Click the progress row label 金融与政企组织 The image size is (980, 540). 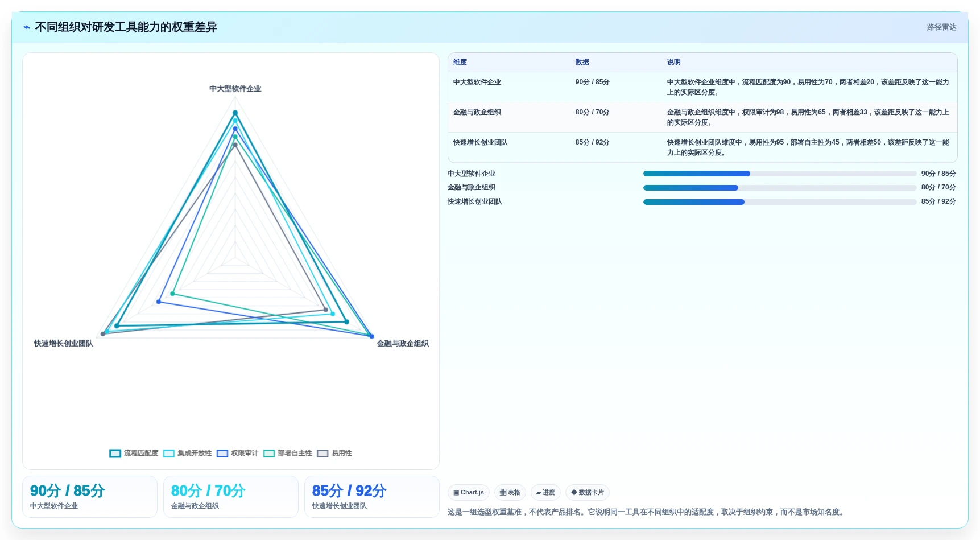(x=472, y=187)
